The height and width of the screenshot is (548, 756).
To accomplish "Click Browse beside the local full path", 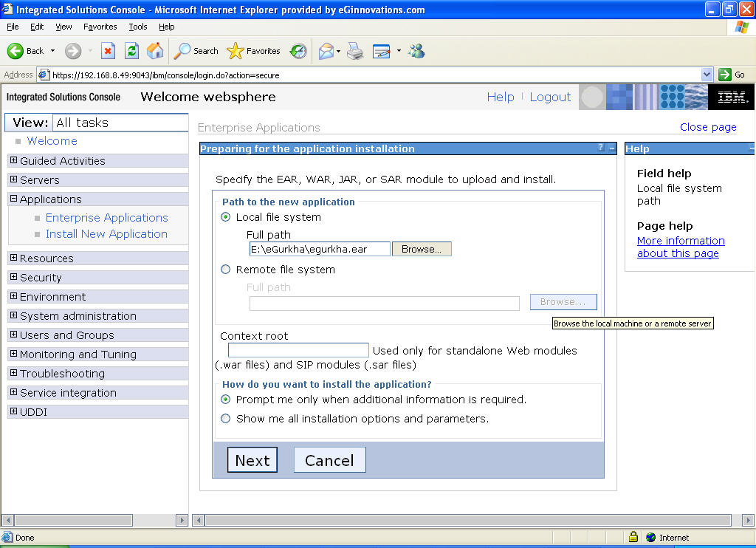I will point(422,249).
